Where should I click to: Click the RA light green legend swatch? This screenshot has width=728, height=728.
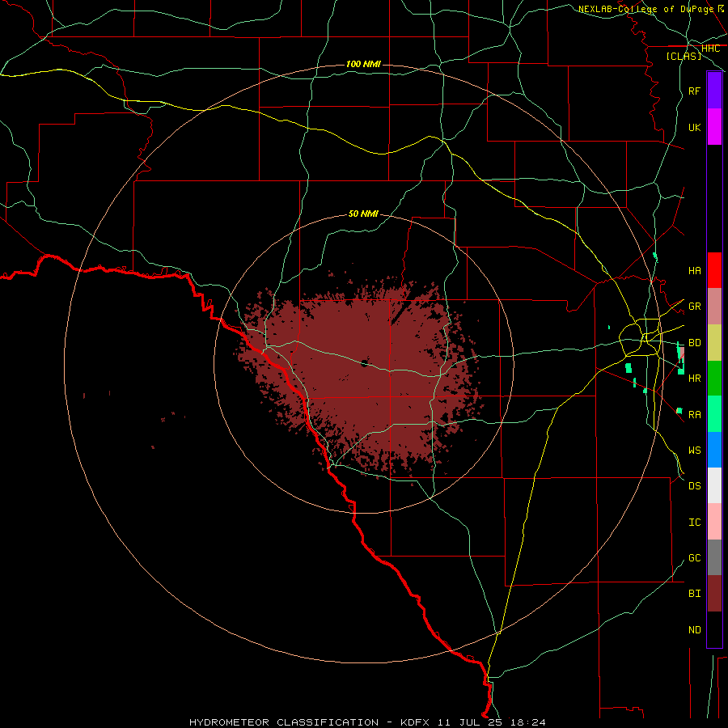click(x=714, y=414)
